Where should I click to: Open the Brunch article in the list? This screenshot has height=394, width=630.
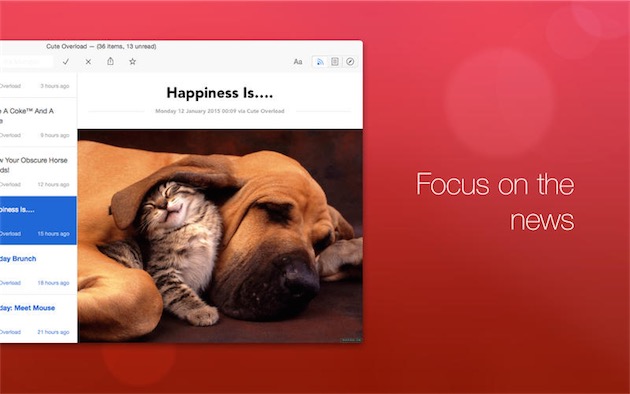point(38,270)
